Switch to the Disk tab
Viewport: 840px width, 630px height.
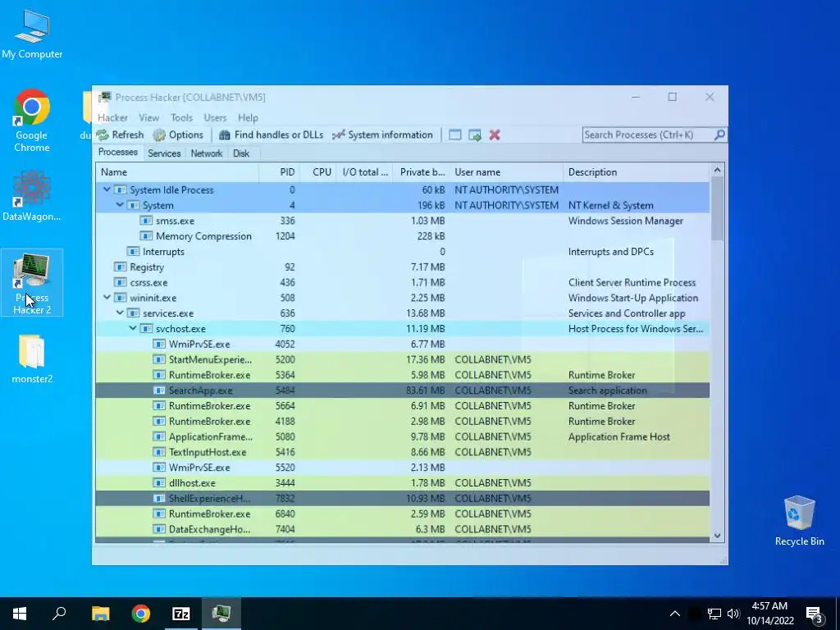[241, 153]
